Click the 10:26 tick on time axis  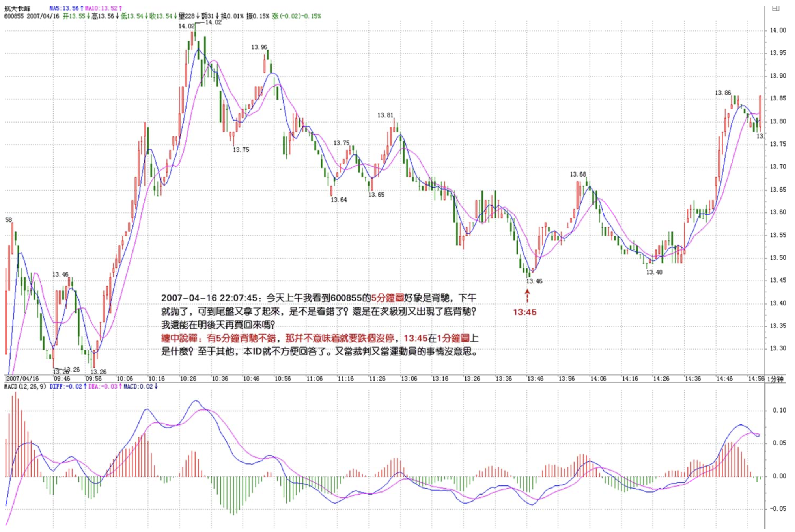pos(188,379)
